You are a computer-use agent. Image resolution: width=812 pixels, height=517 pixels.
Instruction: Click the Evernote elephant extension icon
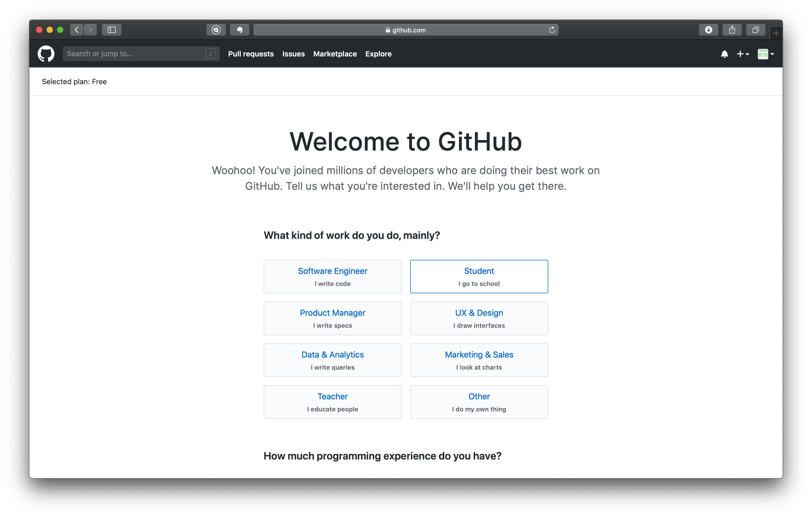point(239,30)
